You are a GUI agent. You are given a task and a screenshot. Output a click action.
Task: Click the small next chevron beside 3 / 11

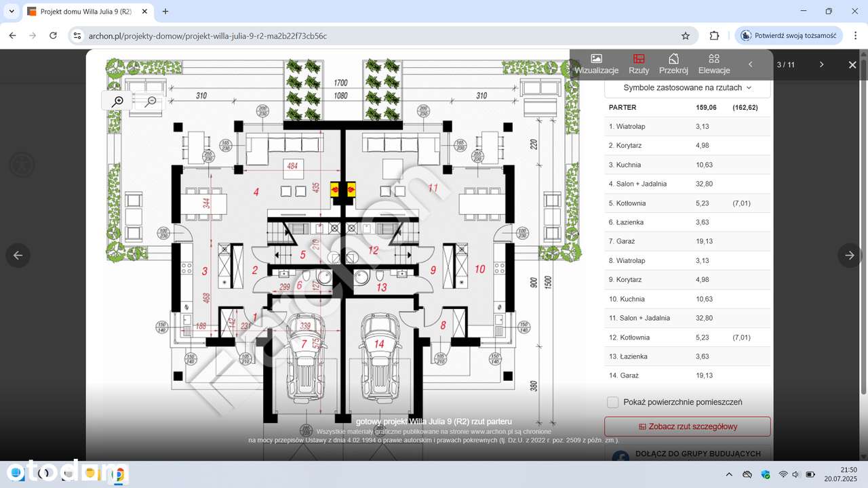click(821, 64)
